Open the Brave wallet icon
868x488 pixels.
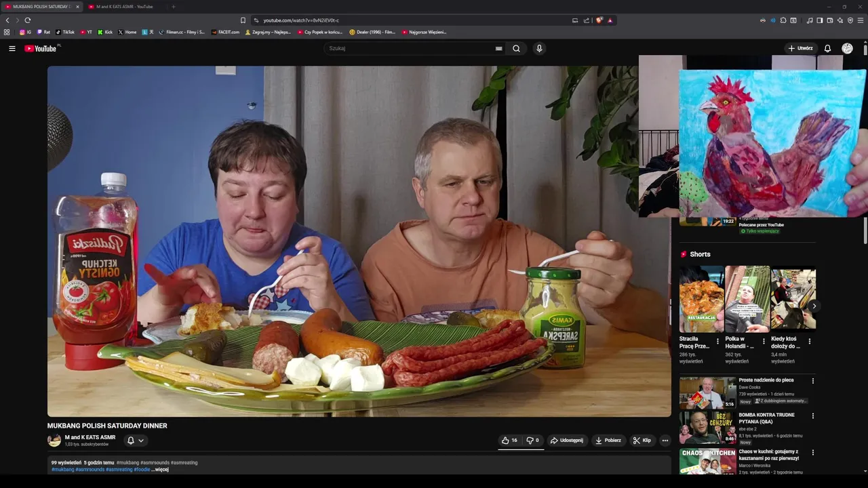click(x=830, y=20)
